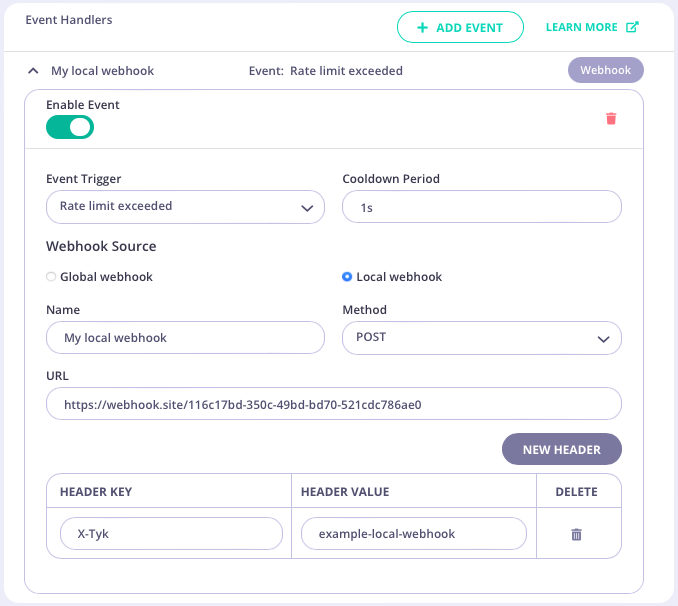This screenshot has width=678, height=606.
Task: Collapse the My local webhook panel
Action: (33, 71)
